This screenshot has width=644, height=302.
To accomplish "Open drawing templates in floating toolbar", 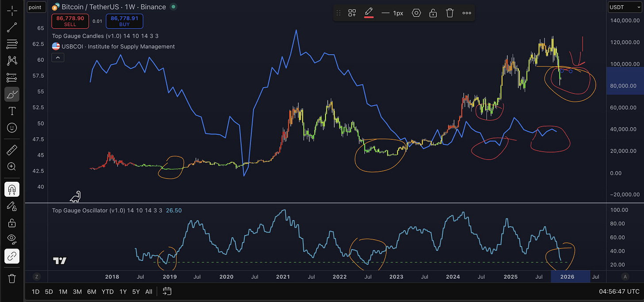I will pyautogui.click(x=352, y=13).
